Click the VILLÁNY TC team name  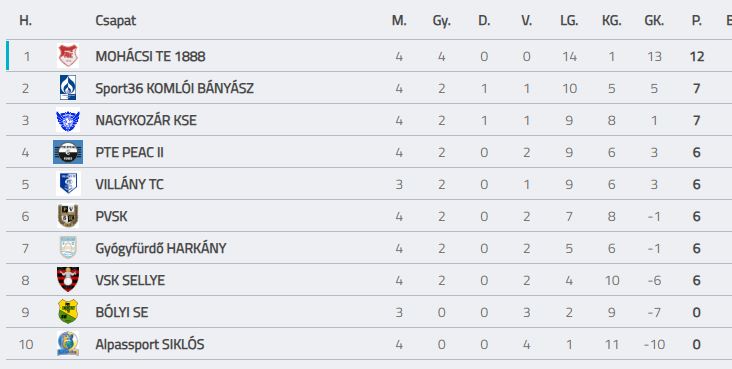[x=129, y=184]
